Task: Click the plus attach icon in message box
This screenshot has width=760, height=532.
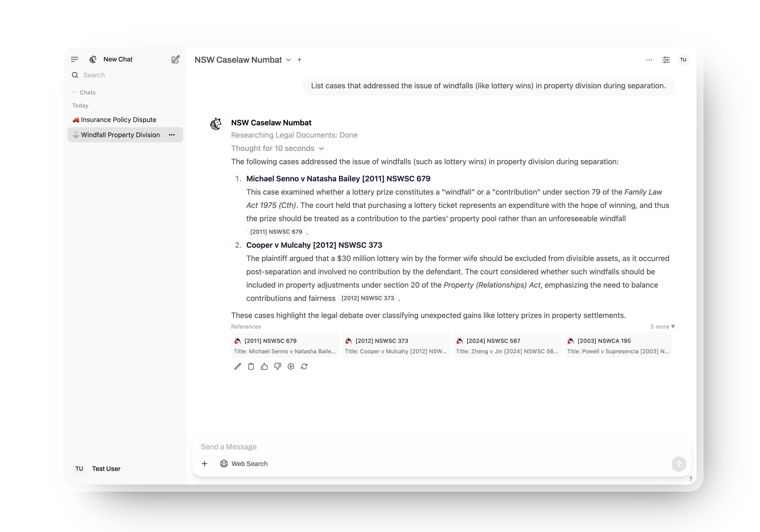Action: [205, 463]
